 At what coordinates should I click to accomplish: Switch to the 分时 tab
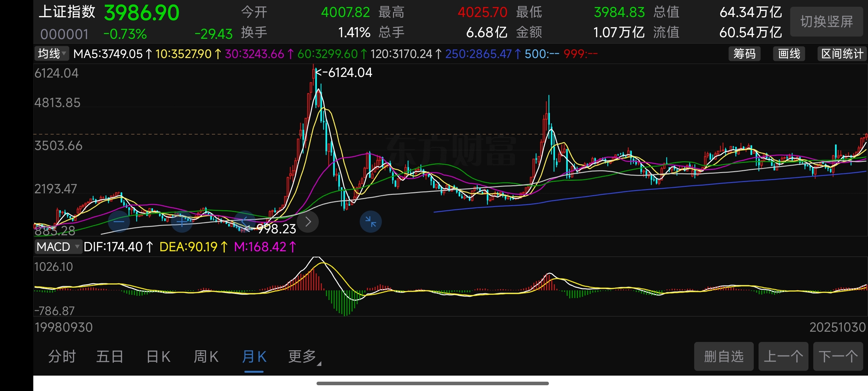pos(62,357)
